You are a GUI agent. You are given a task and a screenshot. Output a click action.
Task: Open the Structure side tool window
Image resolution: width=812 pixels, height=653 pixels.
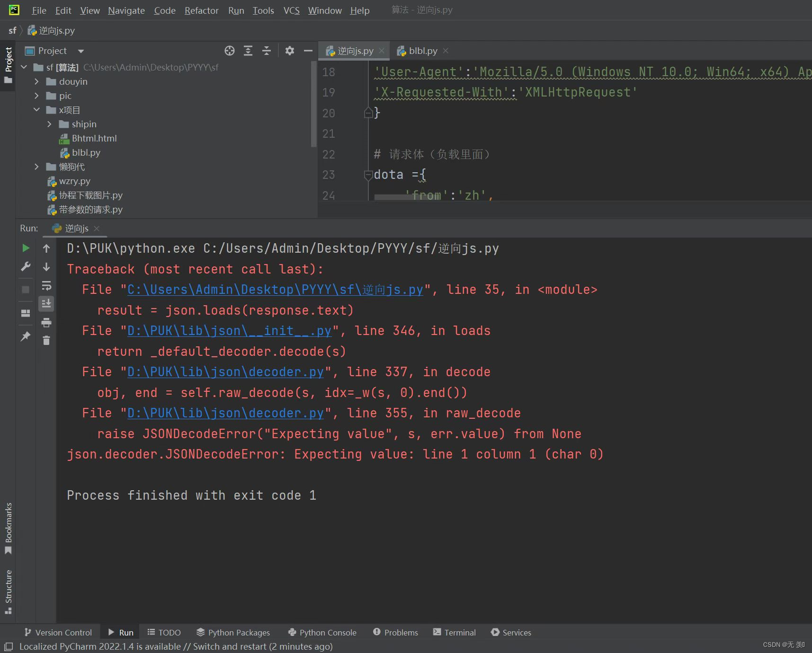click(8, 592)
